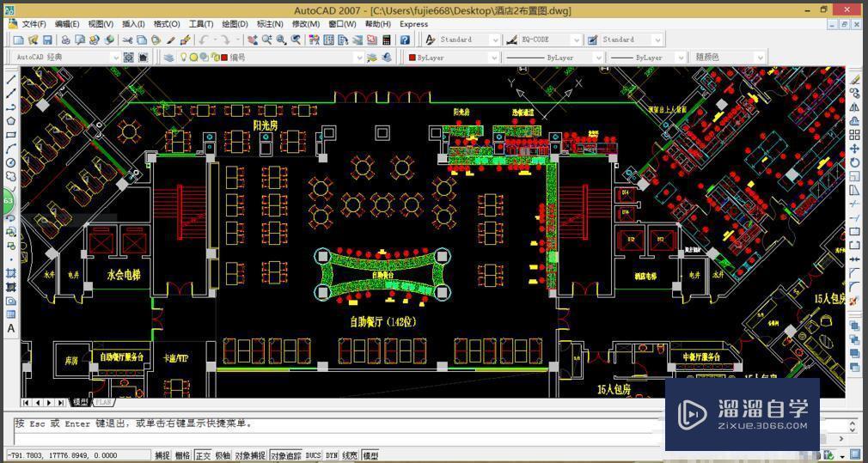Click the Cut scissors icon

(x=127, y=40)
